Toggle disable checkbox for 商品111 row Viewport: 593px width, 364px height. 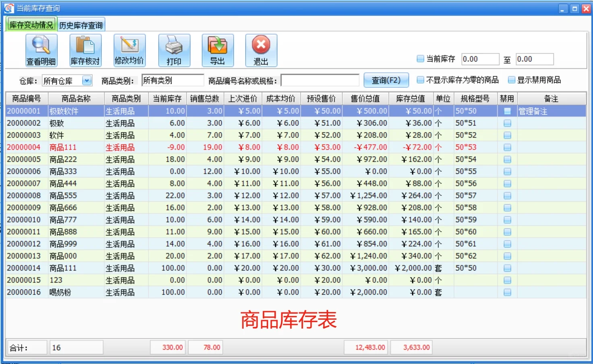click(507, 147)
